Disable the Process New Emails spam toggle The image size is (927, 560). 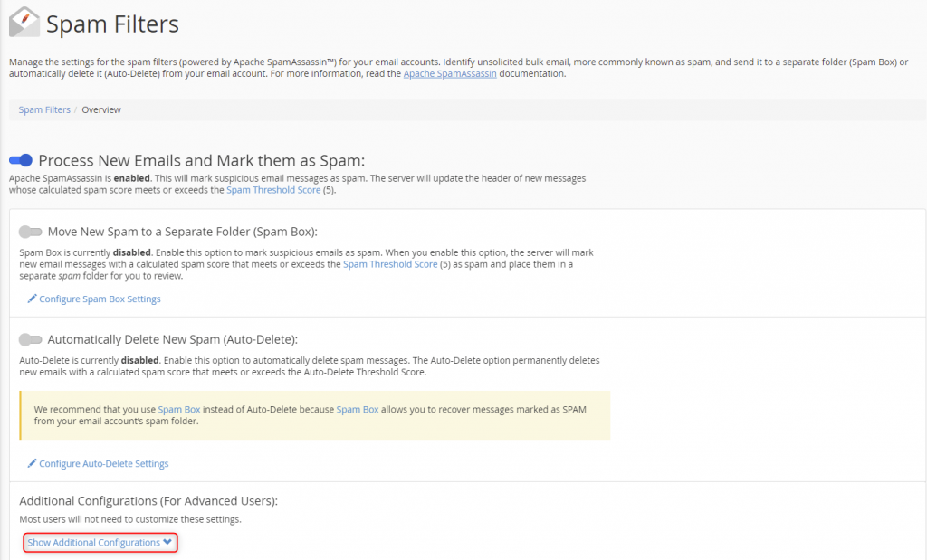point(20,160)
